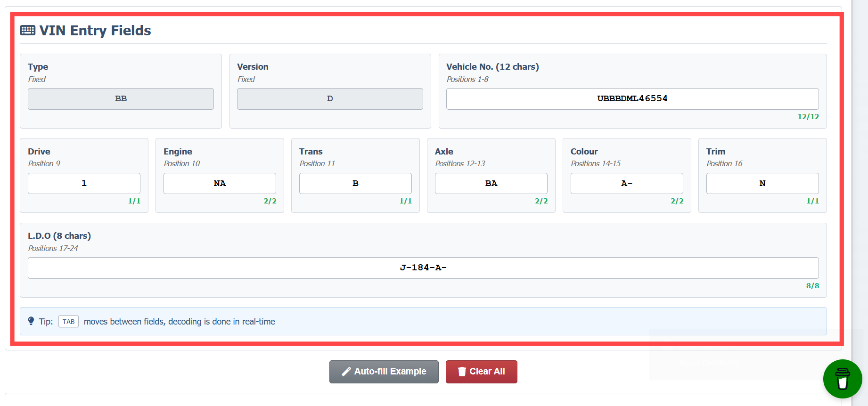Viewport: 868px width, 406px height.
Task: Select the Engine input containing NA
Action: 220,183
